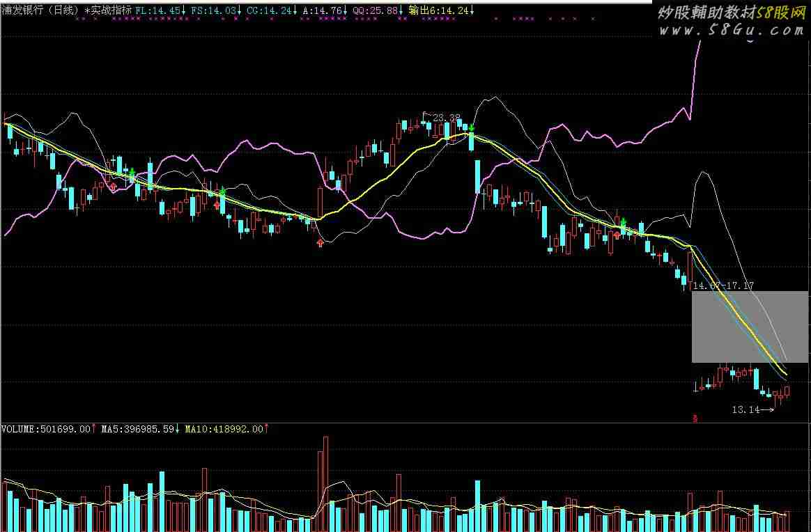Click the MA10:418992.00 volume average label
Screen dimensions: 811x532
tap(227, 429)
